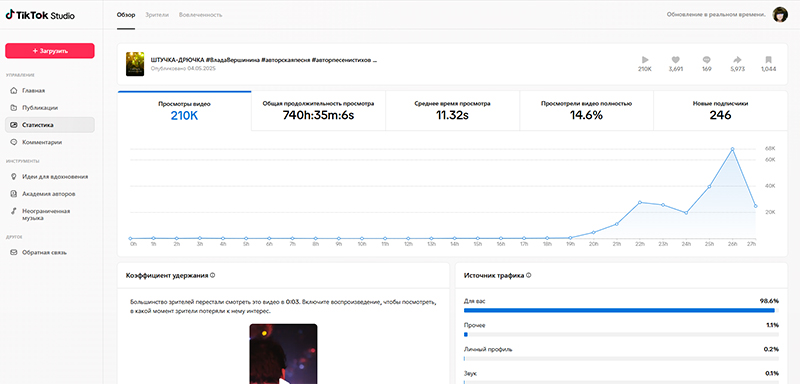The height and width of the screenshot is (384, 800).
Task: Open Неограниченная музыка note icon
Action: coord(13,211)
